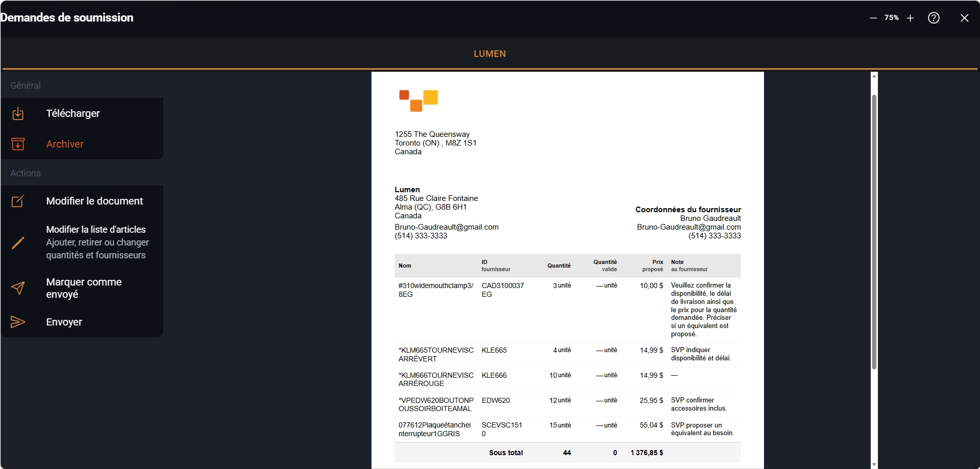Click 'Bruno Gaudreault' contact name
The image size is (980, 469).
tap(711, 218)
